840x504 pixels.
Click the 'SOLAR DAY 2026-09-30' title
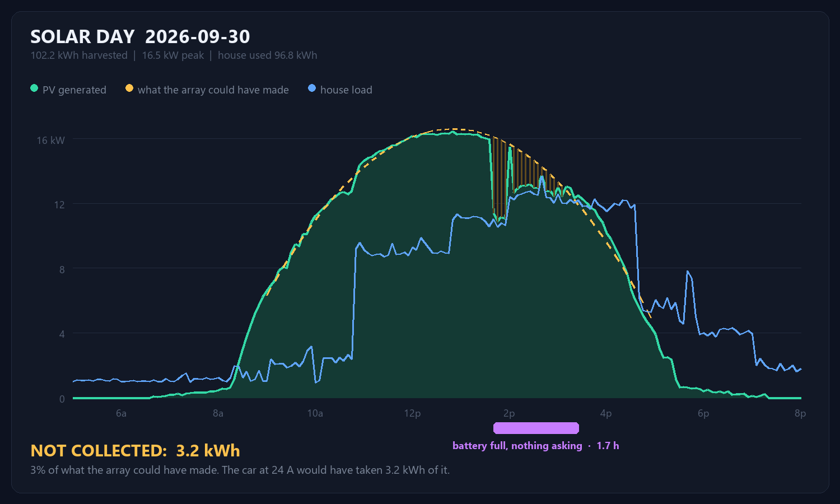click(x=140, y=37)
